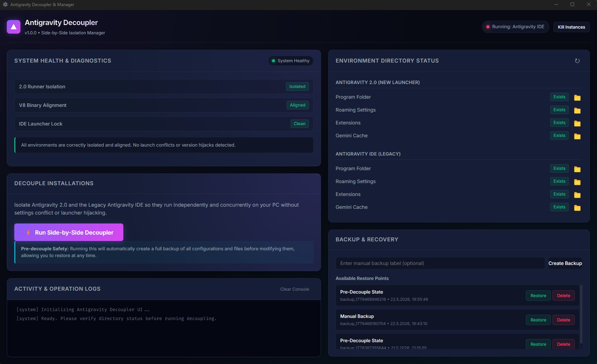Click the Clean status badge
Viewport: 597px width, 364px height.
click(x=300, y=124)
